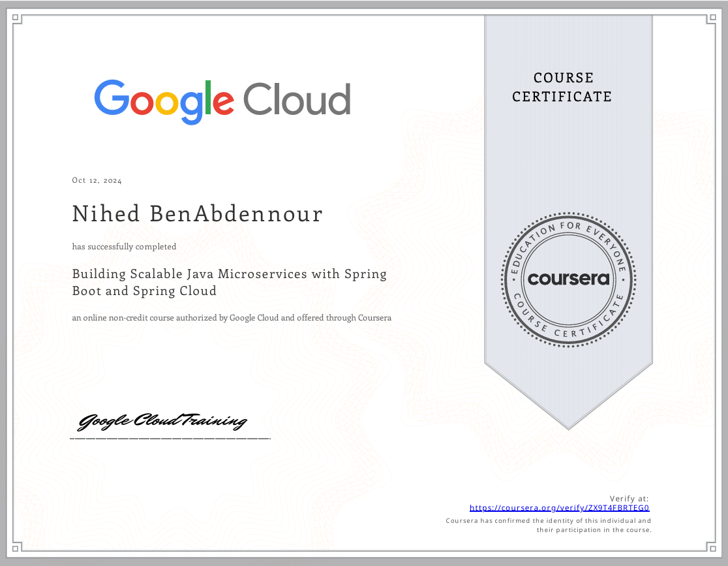Click the 'Verify at:' label
The image size is (728, 566).
tap(629, 498)
